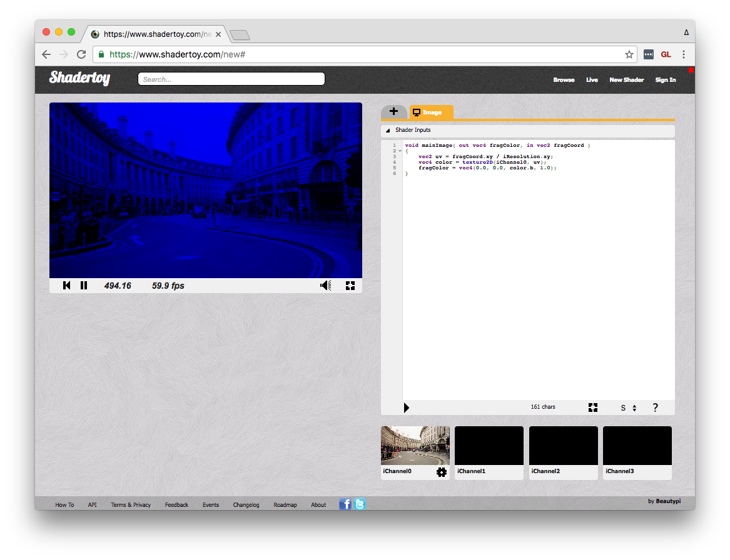730x560 pixels.
Task: Go back in browser history
Action: point(46,54)
